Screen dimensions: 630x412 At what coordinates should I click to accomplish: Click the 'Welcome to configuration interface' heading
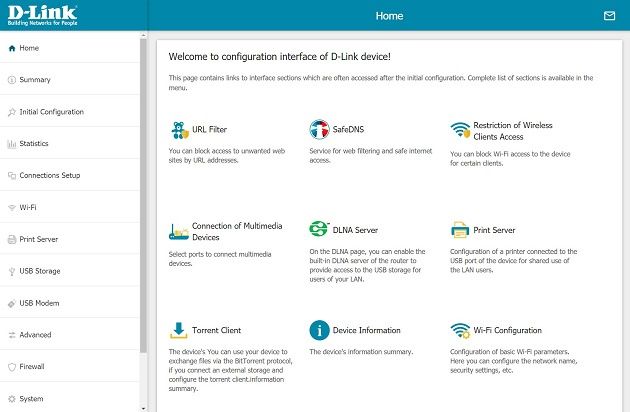click(x=280, y=57)
